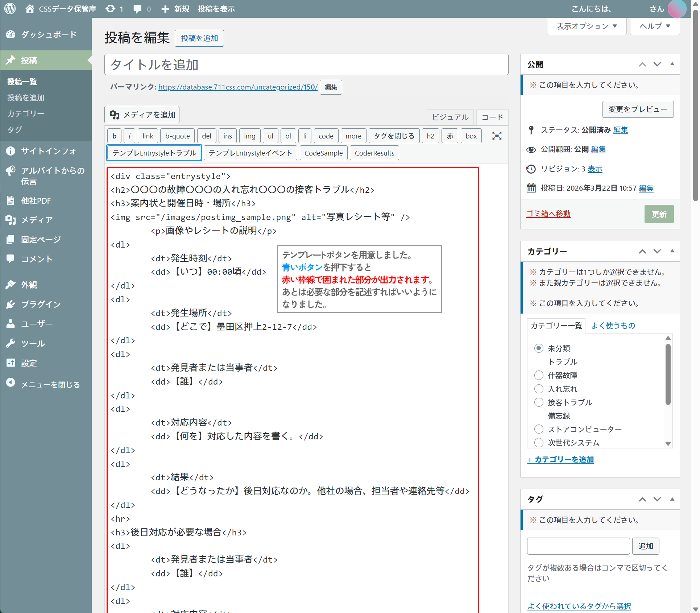Image resolution: width=700 pixels, height=613 pixels.
Task: Select the 接客トラブル category radio
Action: (x=539, y=402)
